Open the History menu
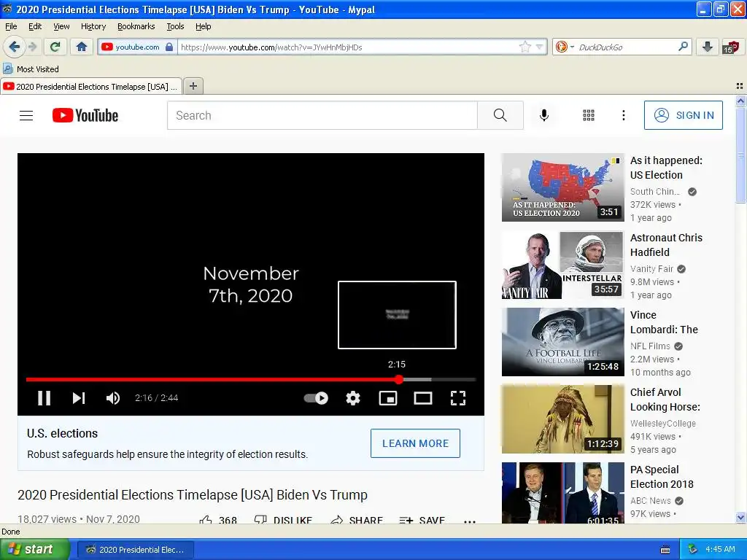 (93, 26)
